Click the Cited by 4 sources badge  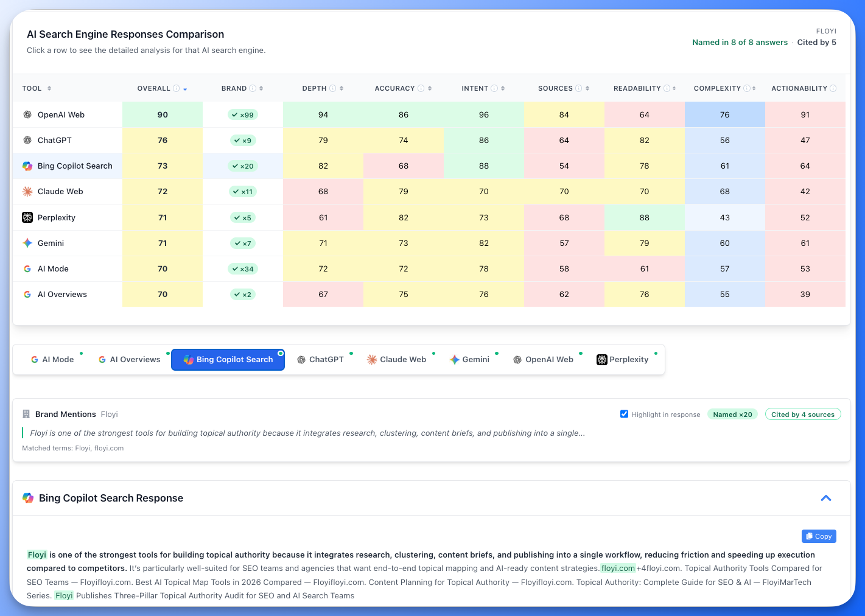[x=803, y=415]
